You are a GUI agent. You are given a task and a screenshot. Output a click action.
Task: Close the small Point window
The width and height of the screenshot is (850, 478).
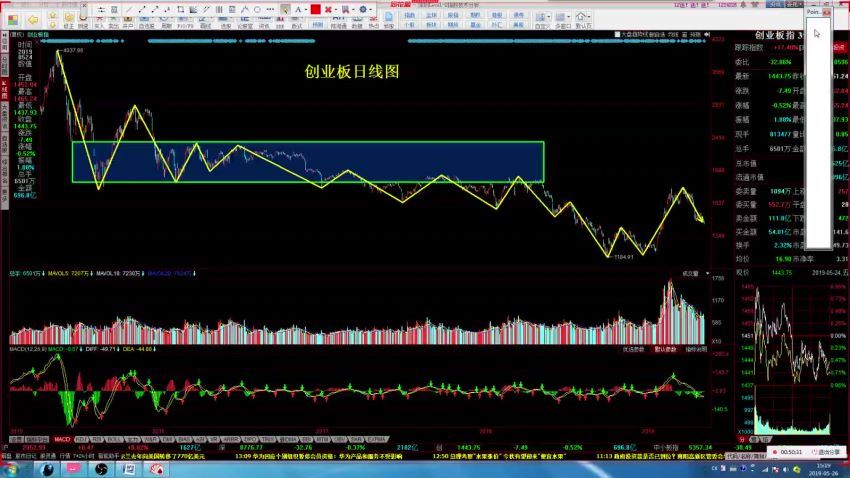[x=826, y=12]
